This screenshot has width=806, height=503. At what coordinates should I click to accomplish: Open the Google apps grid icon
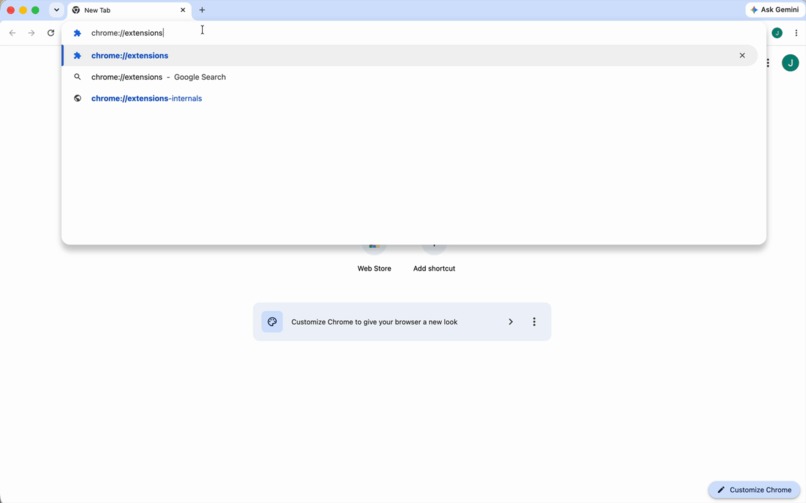coord(767,63)
